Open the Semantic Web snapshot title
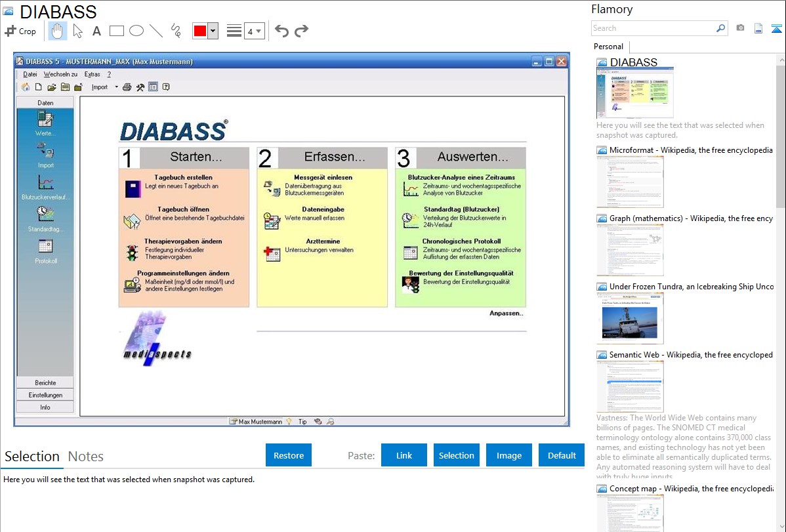Viewport: 786px width, 532px height. click(x=692, y=355)
